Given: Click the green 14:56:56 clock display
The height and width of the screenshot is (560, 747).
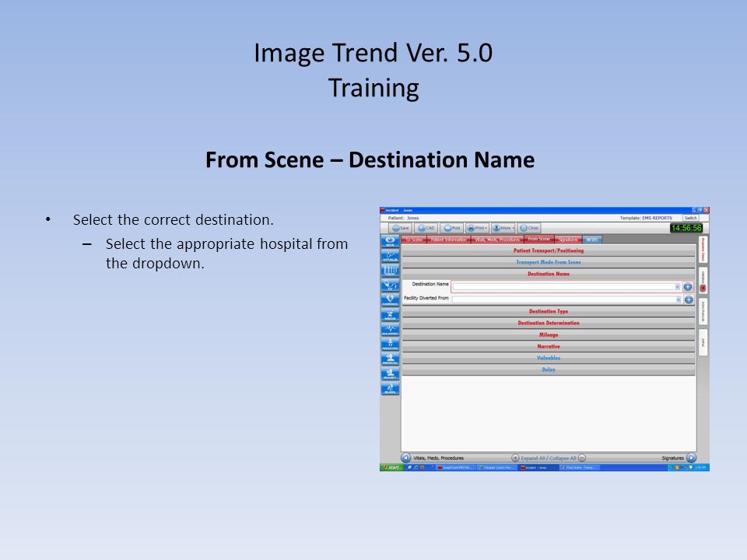Looking at the screenshot, I should coord(686,228).
